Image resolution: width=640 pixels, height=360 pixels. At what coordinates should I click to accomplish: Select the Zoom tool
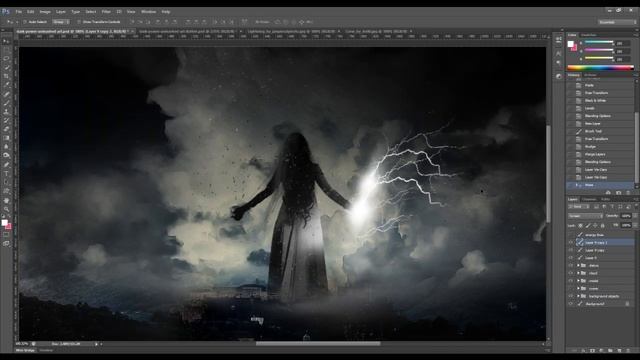[x=6, y=209]
